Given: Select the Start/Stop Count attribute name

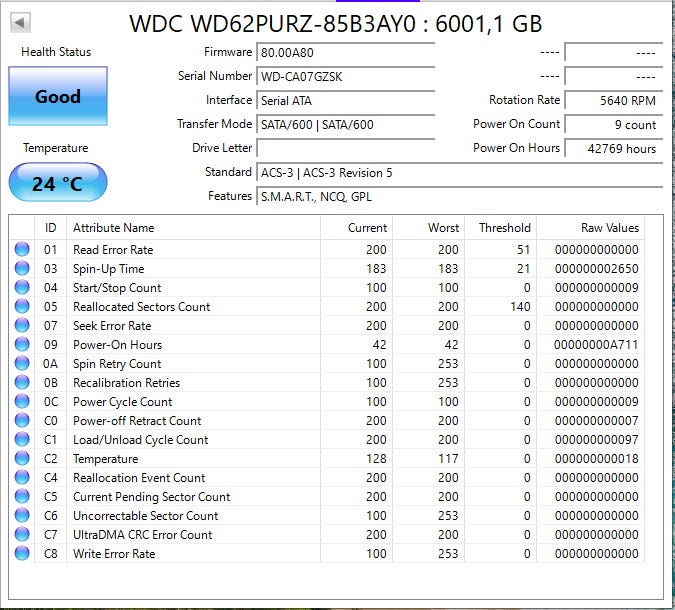Looking at the screenshot, I should [x=117, y=288].
